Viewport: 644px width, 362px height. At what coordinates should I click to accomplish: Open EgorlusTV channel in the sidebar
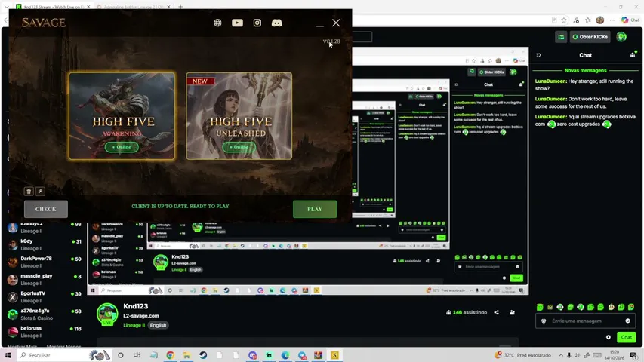[45, 296]
